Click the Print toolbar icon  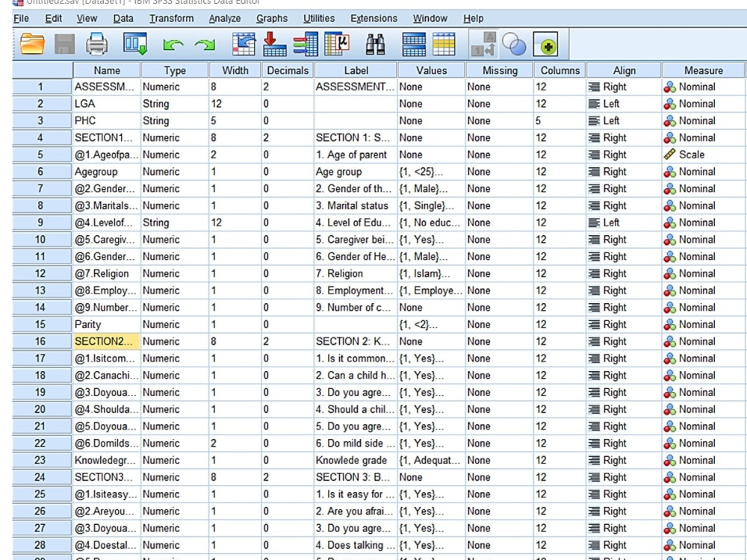pos(96,44)
